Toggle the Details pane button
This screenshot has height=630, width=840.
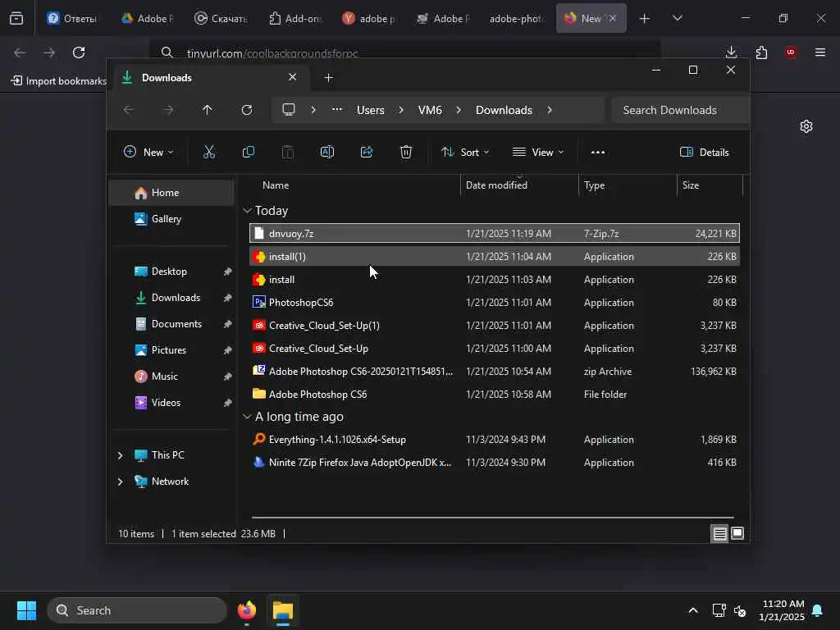[x=704, y=152]
